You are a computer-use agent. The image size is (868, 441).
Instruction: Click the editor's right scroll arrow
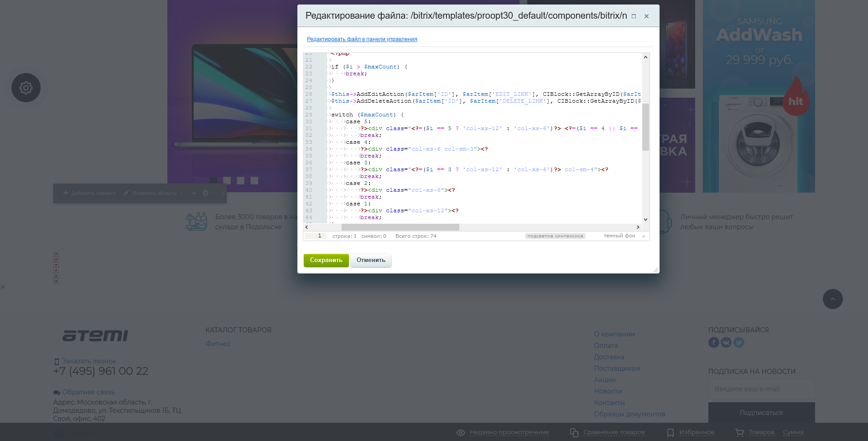point(638,227)
